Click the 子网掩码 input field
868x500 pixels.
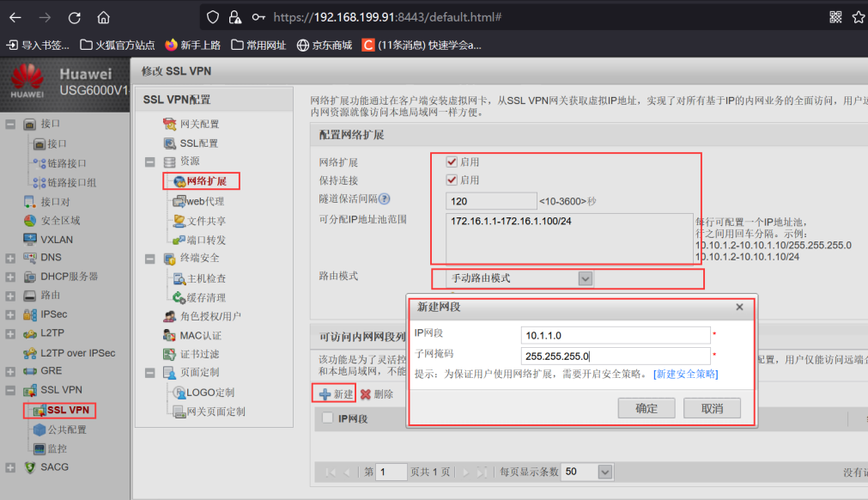pos(616,356)
